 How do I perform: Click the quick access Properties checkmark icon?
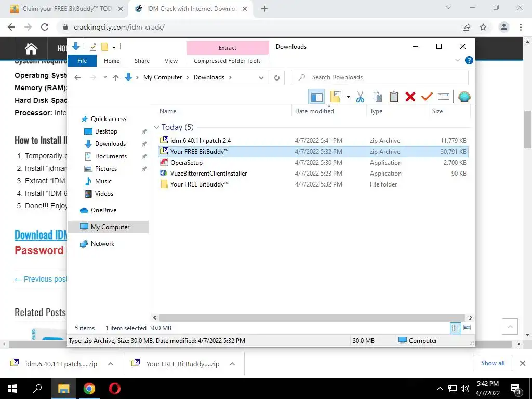click(92, 47)
